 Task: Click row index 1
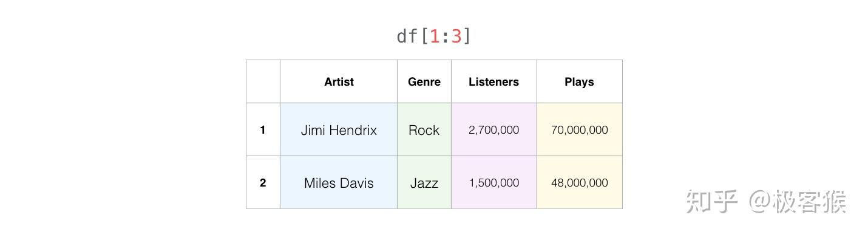[263, 129]
